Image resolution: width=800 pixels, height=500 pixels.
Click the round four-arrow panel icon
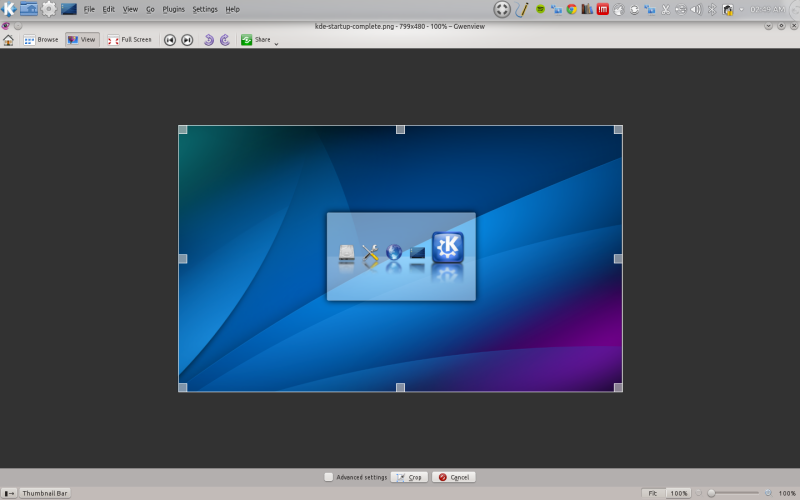502,9
